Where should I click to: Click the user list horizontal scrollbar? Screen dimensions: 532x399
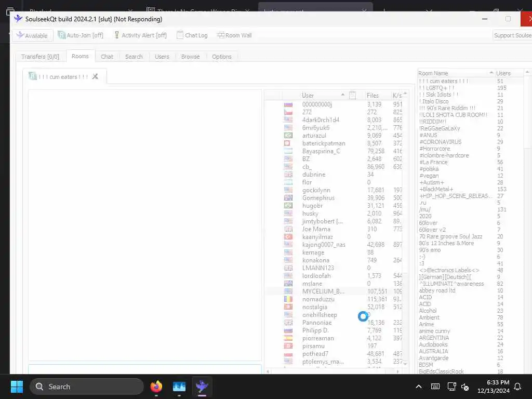pyautogui.click(x=332, y=371)
